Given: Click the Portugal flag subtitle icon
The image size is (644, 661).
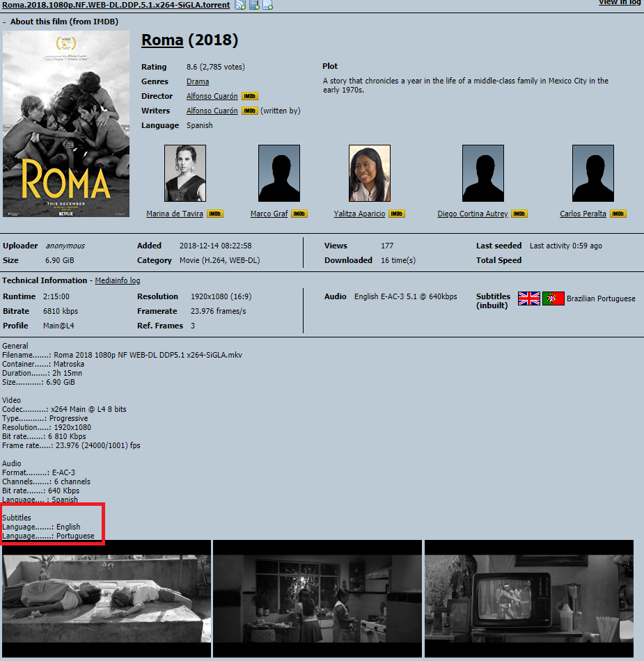Looking at the screenshot, I should click(x=553, y=298).
